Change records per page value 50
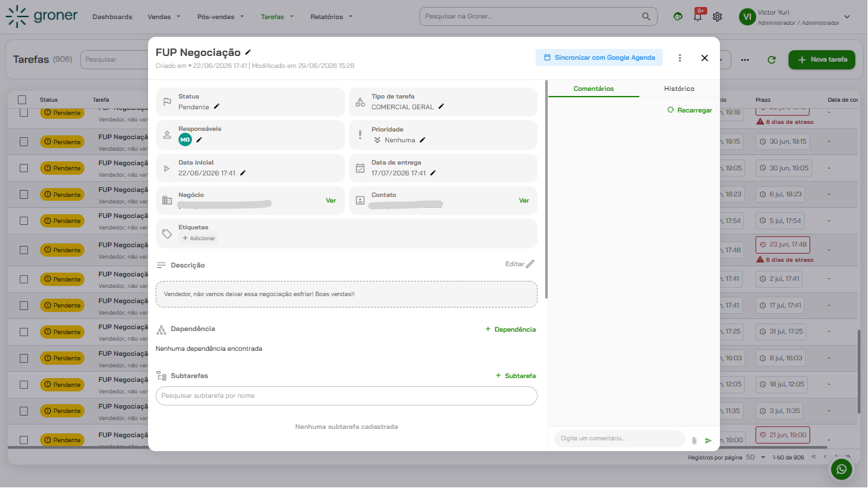The width and height of the screenshot is (868, 488). point(756,457)
